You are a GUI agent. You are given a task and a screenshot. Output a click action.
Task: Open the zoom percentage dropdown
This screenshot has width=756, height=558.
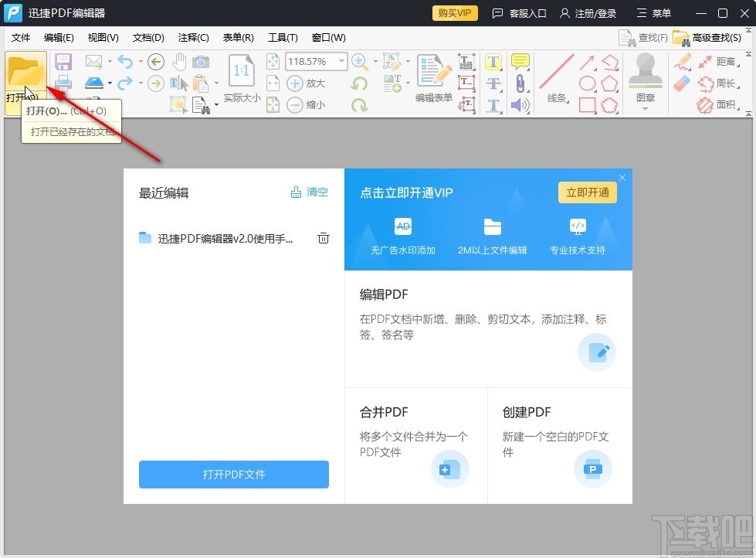point(340,61)
